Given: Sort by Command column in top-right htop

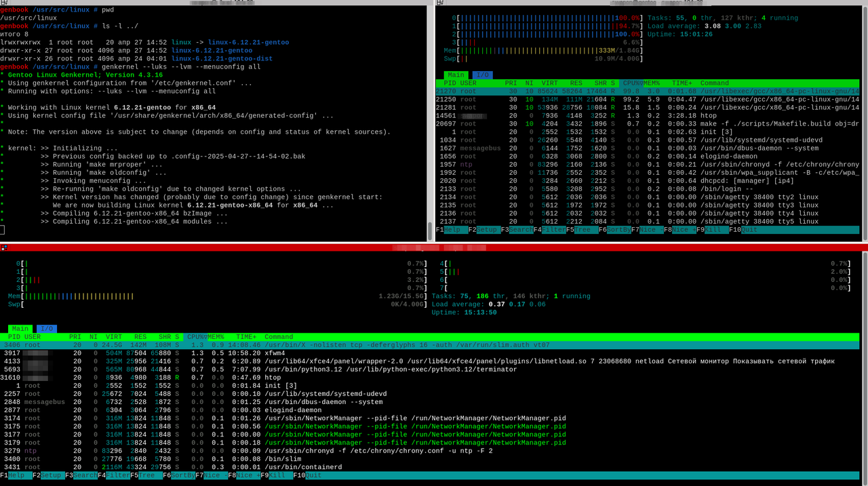Looking at the screenshot, I should click(x=715, y=83).
